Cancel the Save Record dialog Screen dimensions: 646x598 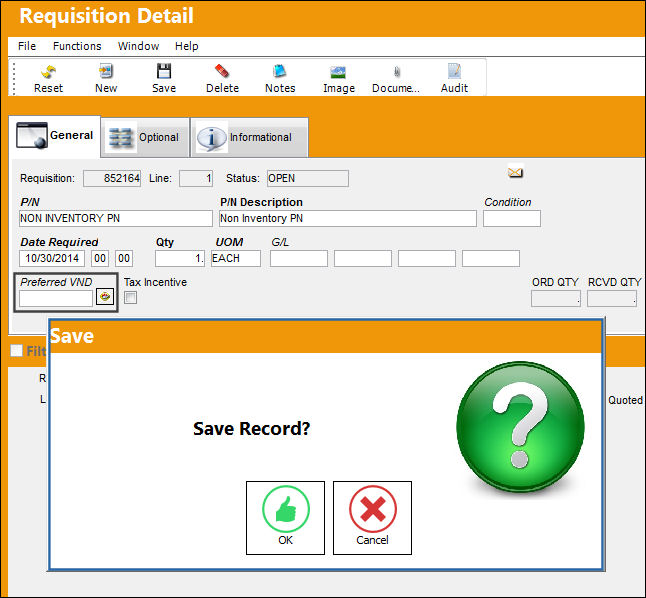(372, 518)
